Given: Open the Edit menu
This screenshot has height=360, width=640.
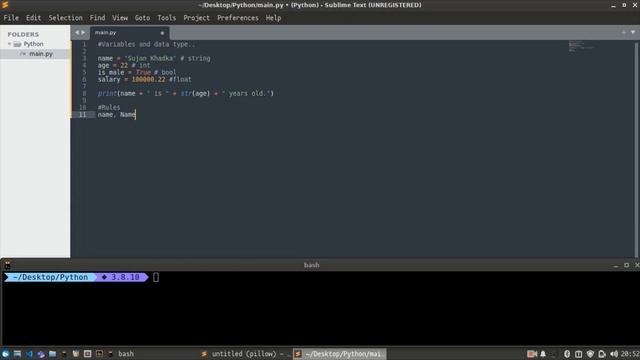Looking at the screenshot, I should (x=33, y=18).
